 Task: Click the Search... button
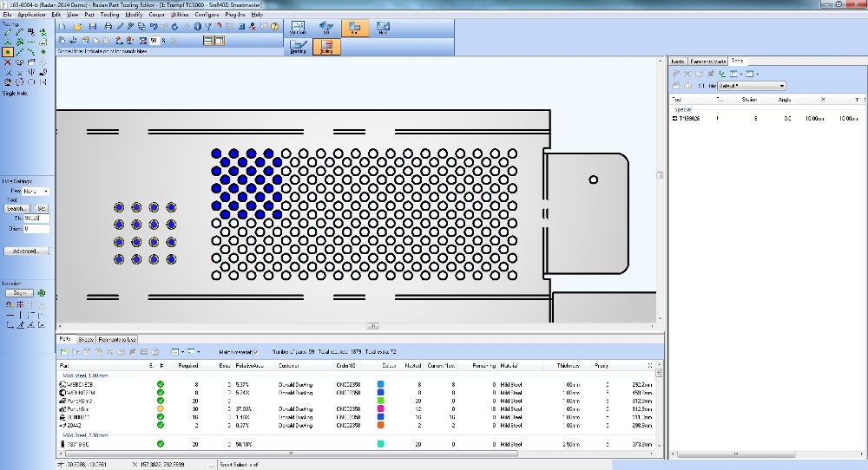16,208
